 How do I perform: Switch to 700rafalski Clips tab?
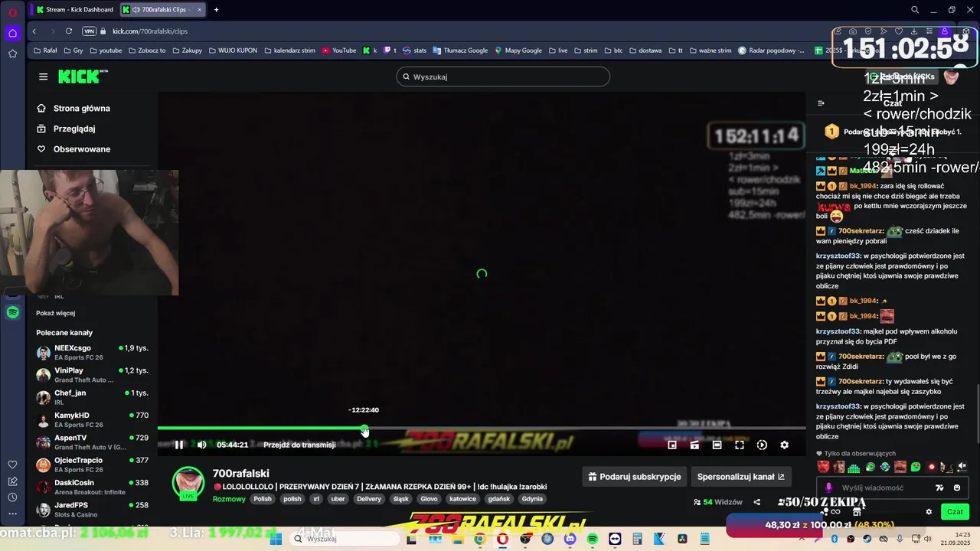(163, 9)
